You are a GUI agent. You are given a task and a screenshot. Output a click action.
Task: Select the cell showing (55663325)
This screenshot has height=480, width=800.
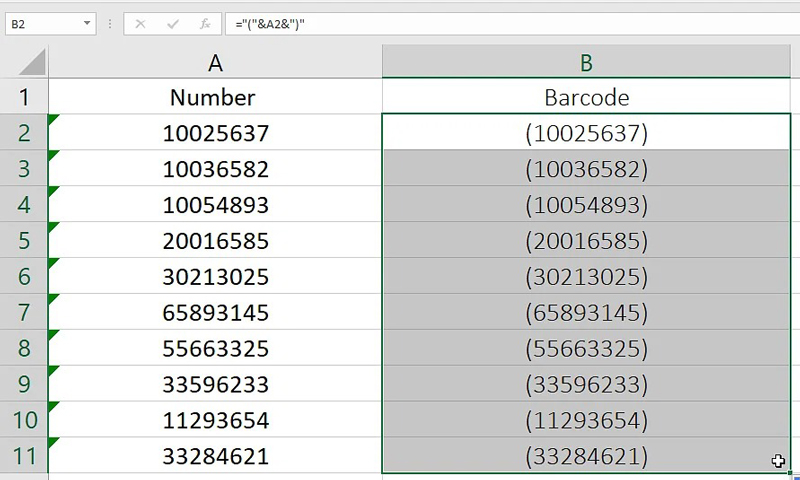(x=587, y=349)
